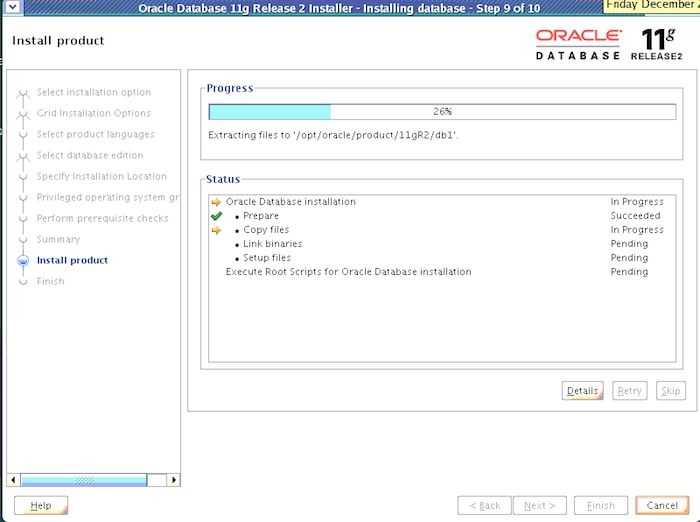Screen dimensions: 700x522
Task: Click the date tooltip in top-right corner
Action: coord(652,5)
